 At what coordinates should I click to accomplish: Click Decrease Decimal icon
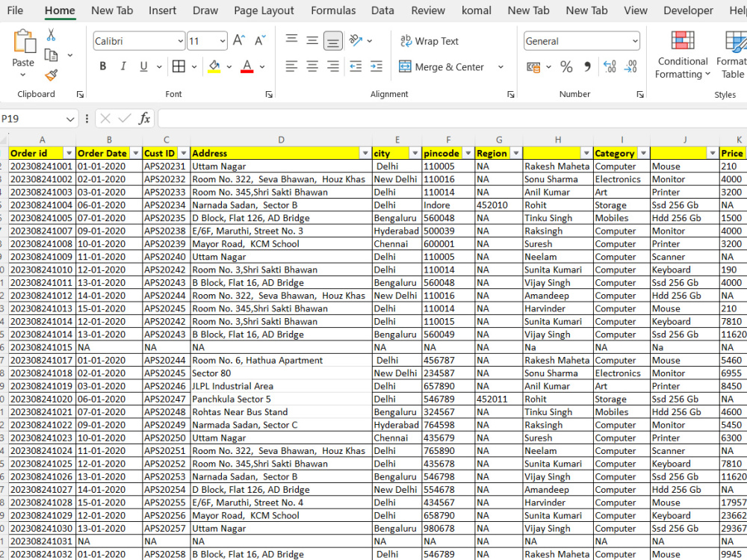(630, 66)
